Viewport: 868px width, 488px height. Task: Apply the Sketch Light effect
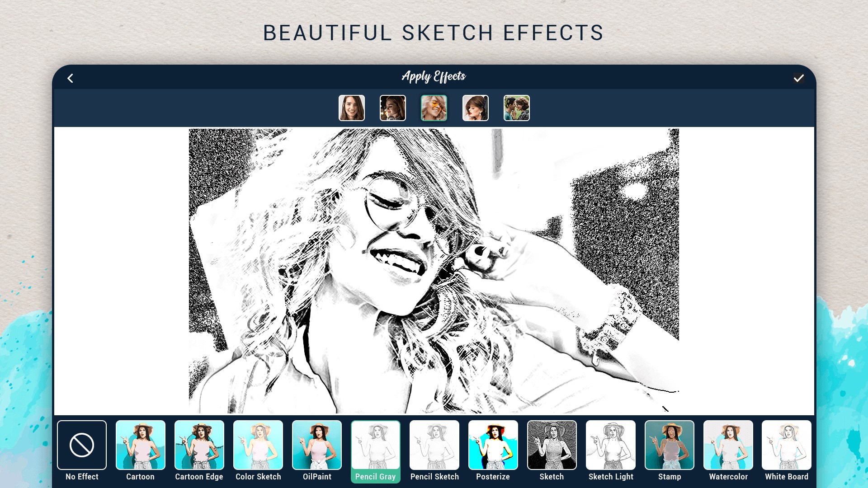[611, 446]
